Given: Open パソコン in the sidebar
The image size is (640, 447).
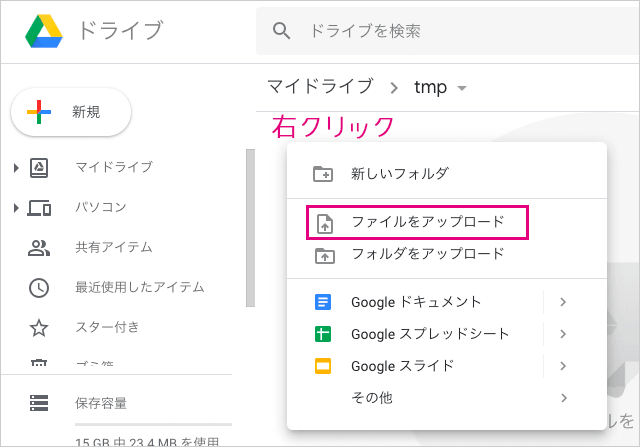Looking at the screenshot, I should [x=101, y=207].
